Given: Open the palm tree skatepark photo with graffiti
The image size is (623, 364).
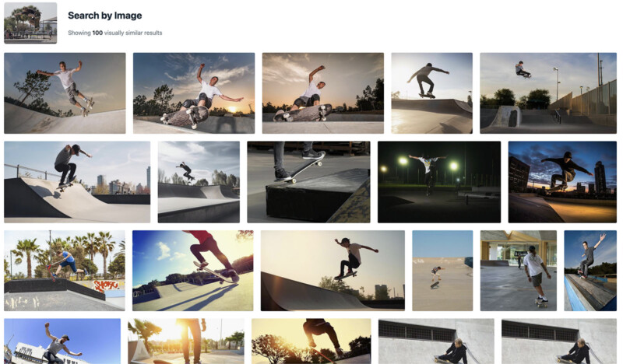Looking at the screenshot, I should 65,271.
